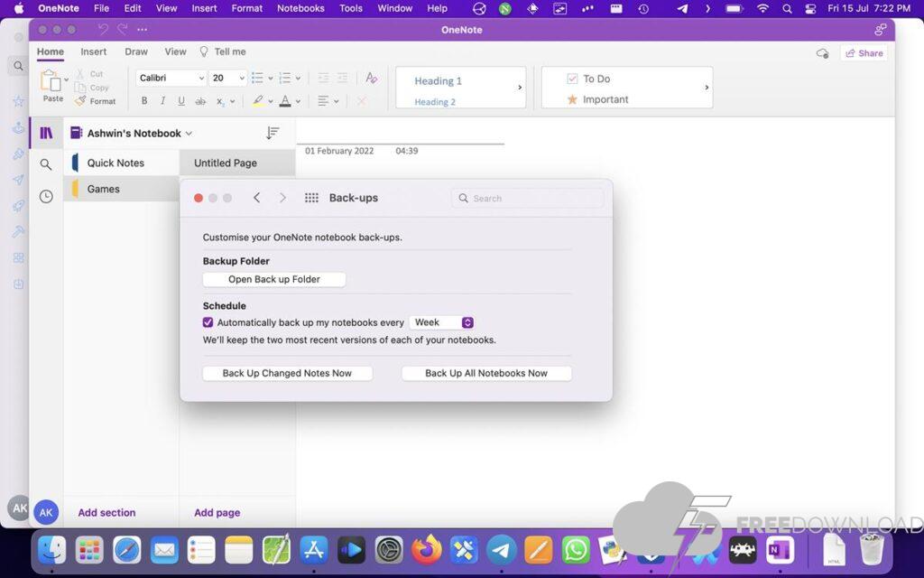This screenshot has width=924, height=578.
Task: Apply bold formatting
Action: pyautogui.click(x=144, y=101)
